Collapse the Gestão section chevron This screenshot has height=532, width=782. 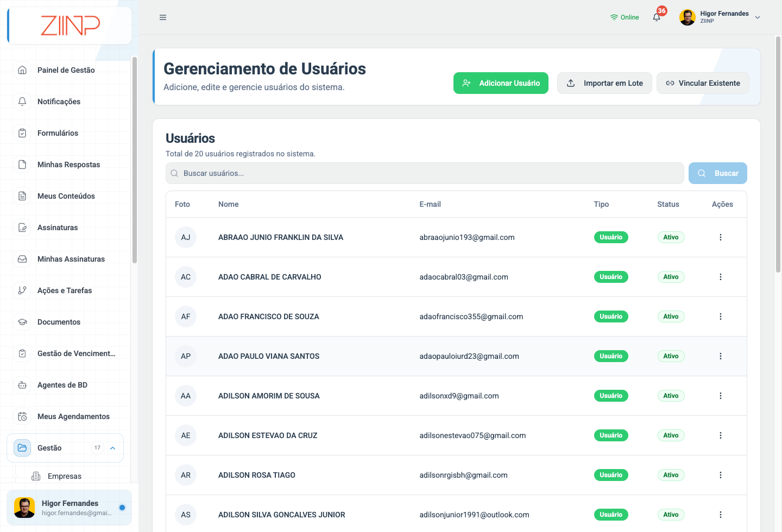click(x=113, y=448)
